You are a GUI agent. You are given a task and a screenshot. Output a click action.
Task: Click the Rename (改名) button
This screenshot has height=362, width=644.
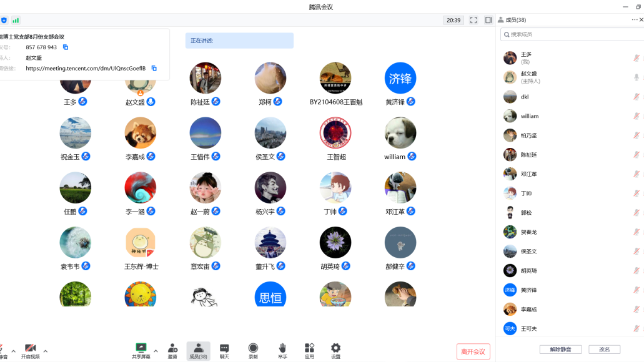pos(604,350)
